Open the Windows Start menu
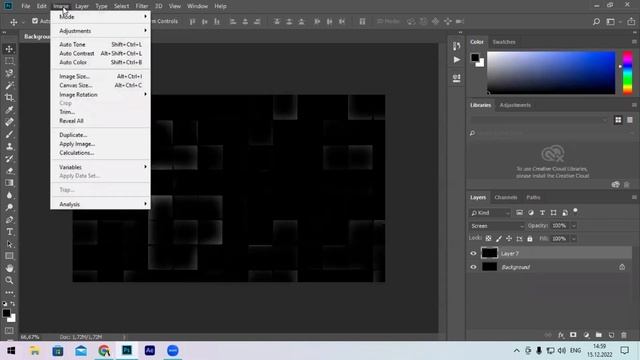The image size is (640, 360). coord(11,351)
